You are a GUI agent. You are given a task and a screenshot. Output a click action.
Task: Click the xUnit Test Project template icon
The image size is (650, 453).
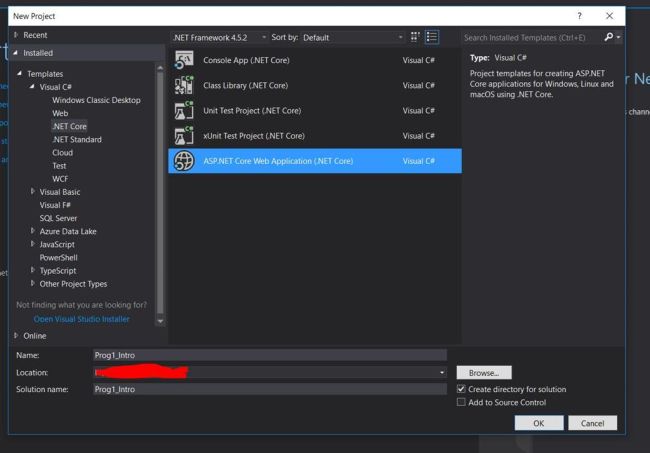click(x=184, y=136)
